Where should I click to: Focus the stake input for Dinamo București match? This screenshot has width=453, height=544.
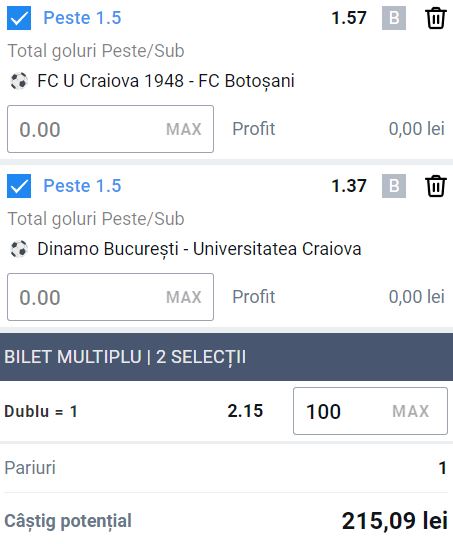click(110, 297)
